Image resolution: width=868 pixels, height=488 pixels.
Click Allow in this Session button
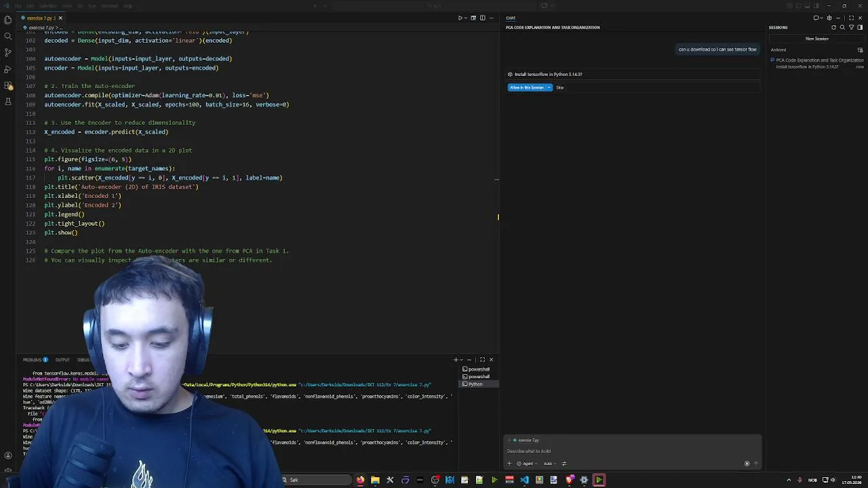tap(527, 87)
